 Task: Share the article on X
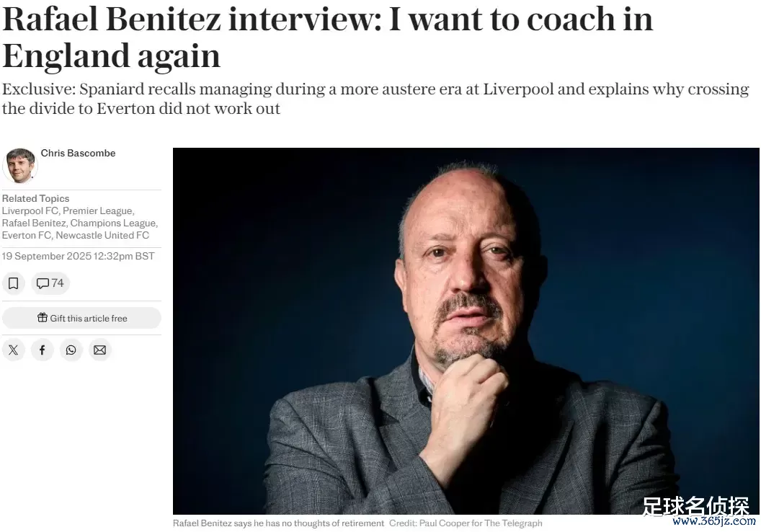(x=14, y=350)
